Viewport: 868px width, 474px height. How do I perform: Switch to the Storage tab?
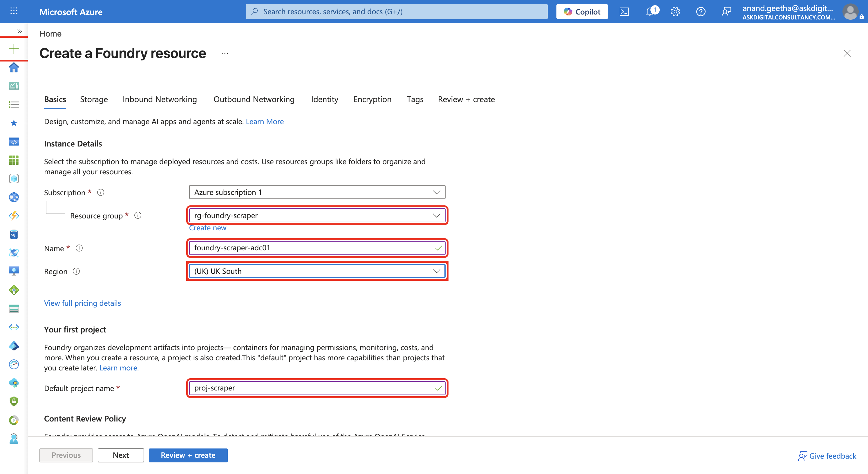[94, 99]
